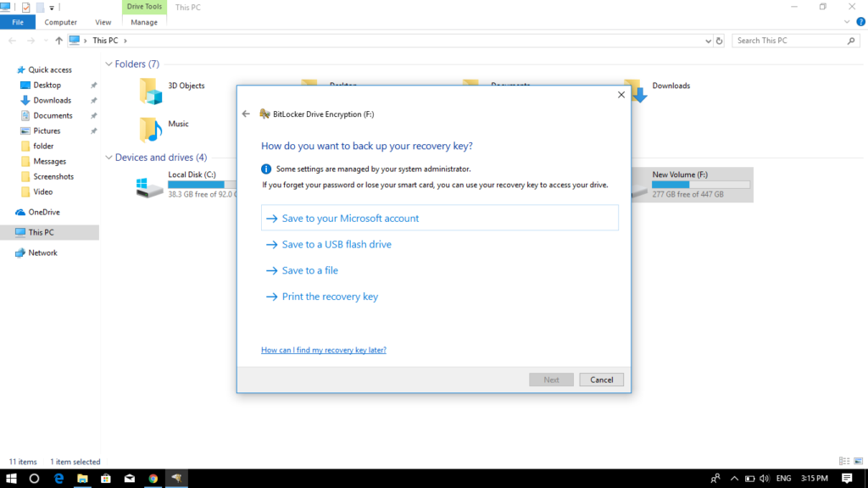Open File Explorer taskbar icon
This screenshot has width=868, height=488.
coord(82,479)
